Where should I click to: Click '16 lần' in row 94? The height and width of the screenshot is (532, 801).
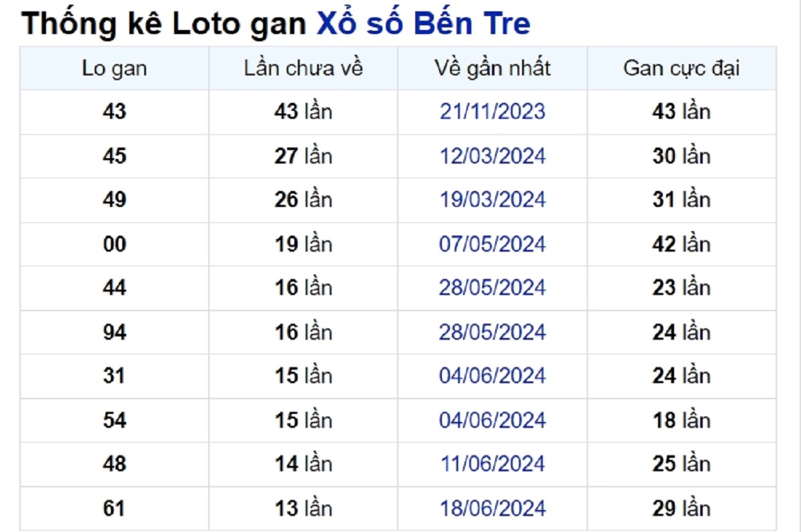(x=303, y=332)
